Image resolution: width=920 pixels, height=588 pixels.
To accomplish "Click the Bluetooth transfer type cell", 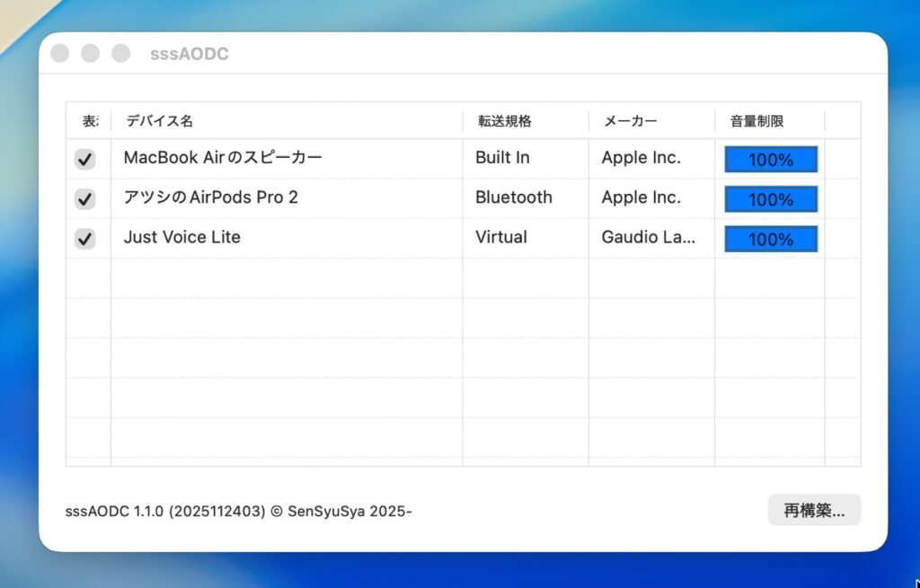I will (514, 197).
